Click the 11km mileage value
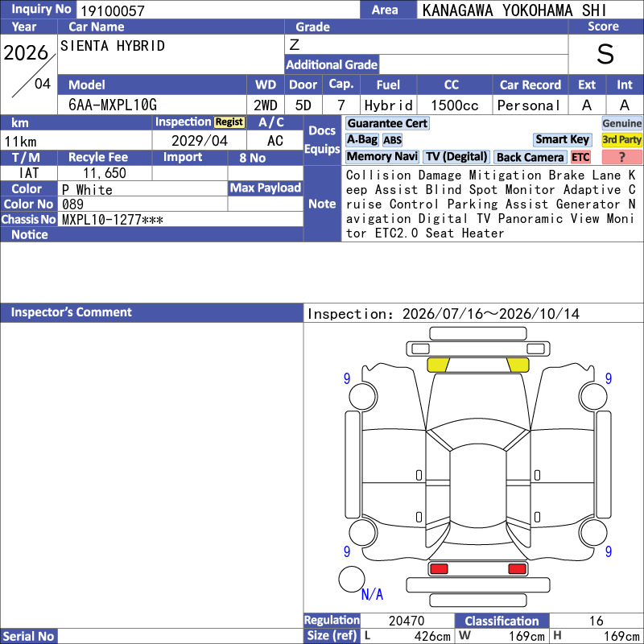This screenshot has height=644, width=644. point(21,142)
